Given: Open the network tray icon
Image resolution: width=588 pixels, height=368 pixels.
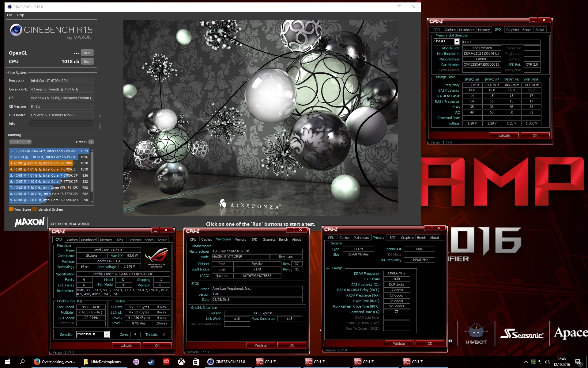Looking at the screenshot, I should [x=541, y=362].
